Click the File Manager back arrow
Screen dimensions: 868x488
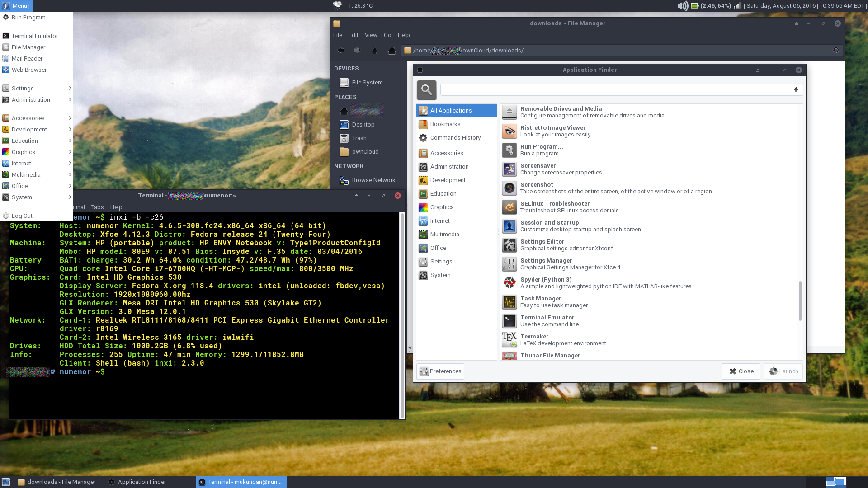click(340, 51)
